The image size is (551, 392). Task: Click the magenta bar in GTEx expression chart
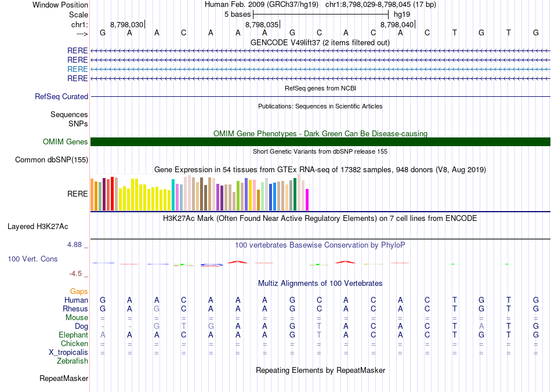(x=307, y=199)
